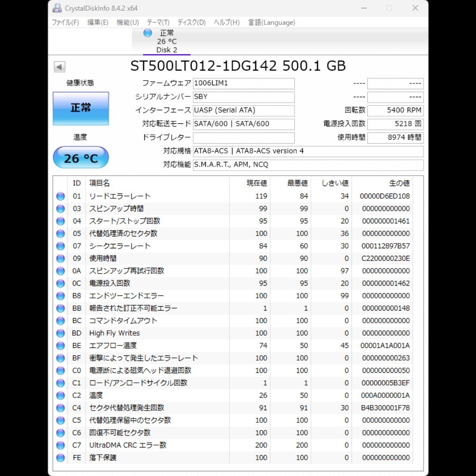Open the 機能(U) menu

coord(128,23)
